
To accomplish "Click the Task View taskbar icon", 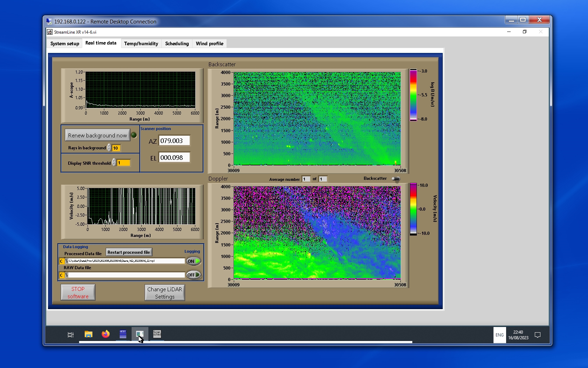I will pos(70,335).
